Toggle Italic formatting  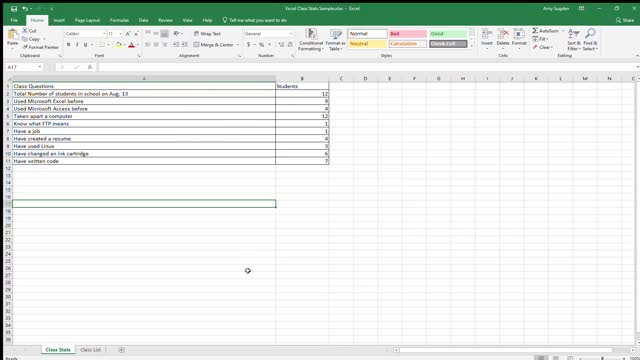point(77,44)
